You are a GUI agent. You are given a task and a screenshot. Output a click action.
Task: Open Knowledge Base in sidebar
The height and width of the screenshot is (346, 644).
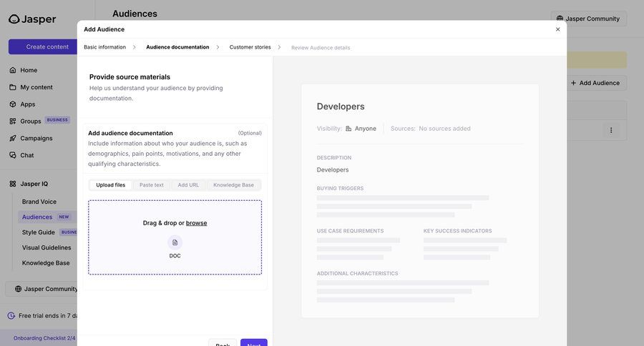(x=46, y=263)
